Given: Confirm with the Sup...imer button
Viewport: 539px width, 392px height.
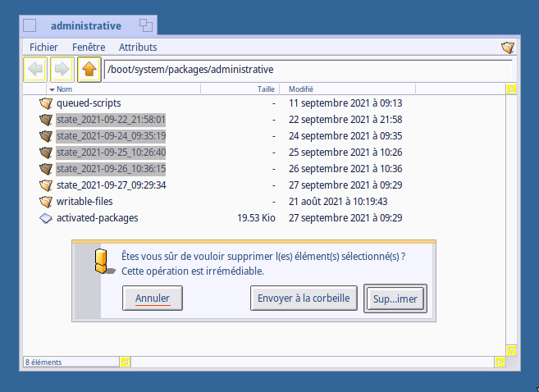Looking at the screenshot, I should tap(395, 299).
